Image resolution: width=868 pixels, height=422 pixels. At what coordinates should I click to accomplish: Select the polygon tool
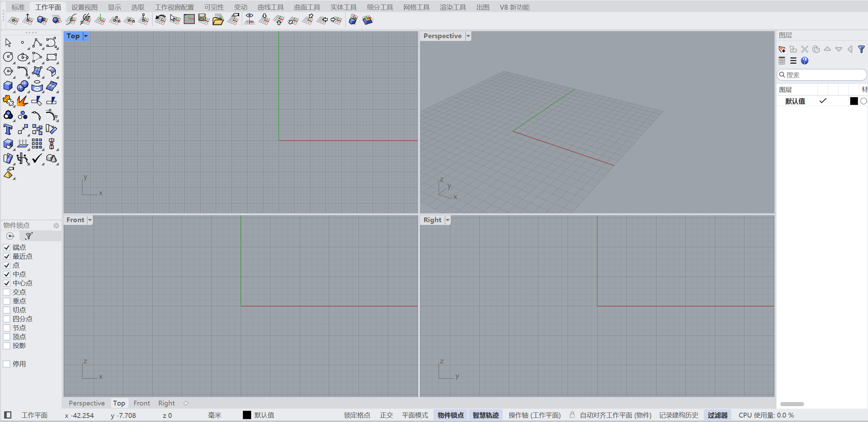[8, 72]
